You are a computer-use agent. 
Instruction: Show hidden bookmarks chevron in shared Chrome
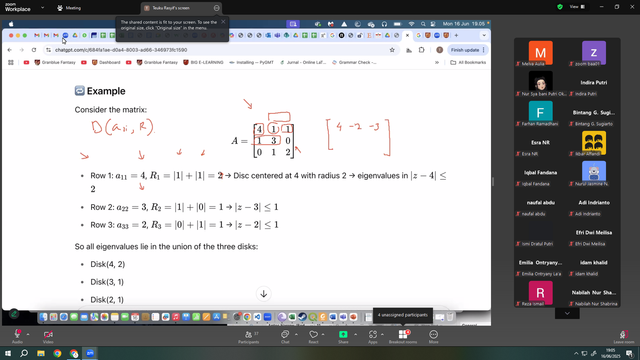(437, 62)
